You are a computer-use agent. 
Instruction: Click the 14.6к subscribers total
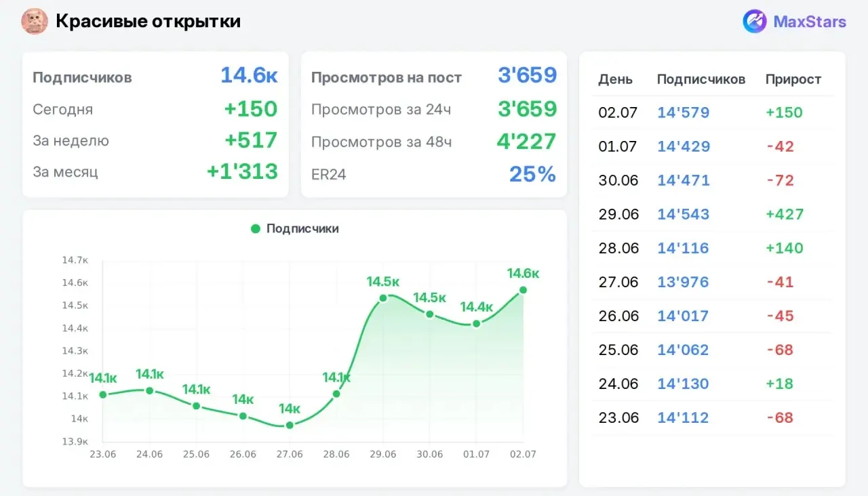point(249,75)
